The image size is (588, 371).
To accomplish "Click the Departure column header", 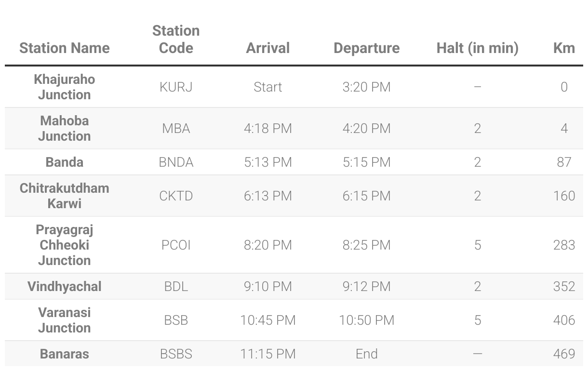I will pyautogui.click(x=366, y=48).
